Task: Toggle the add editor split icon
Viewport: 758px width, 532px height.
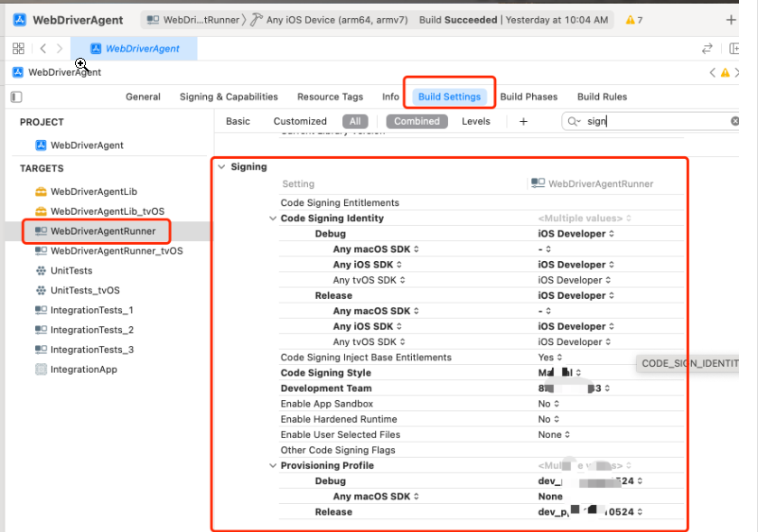Action: (x=734, y=48)
